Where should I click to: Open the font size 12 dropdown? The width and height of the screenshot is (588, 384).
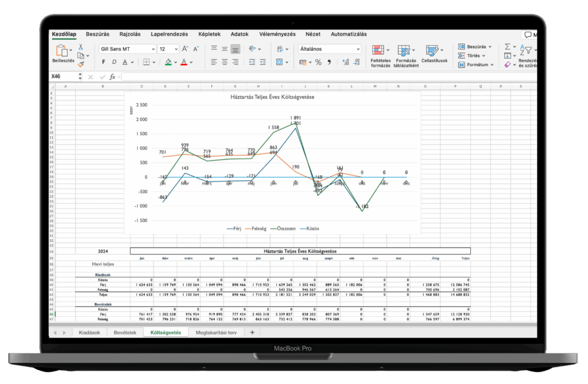(x=169, y=49)
